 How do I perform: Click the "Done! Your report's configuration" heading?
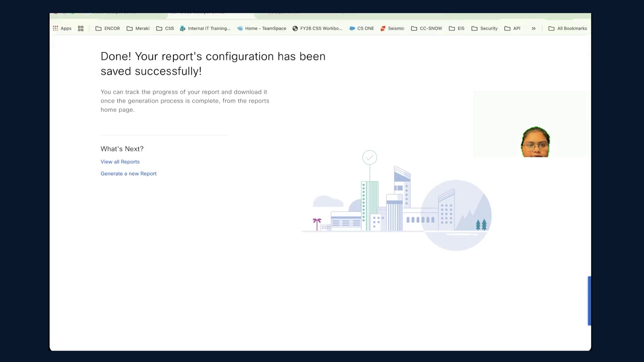coord(213,64)
